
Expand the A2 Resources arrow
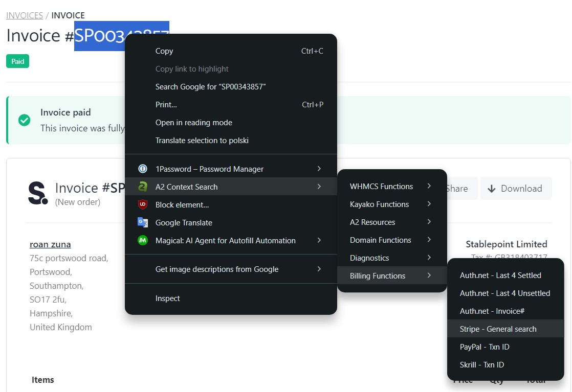(x=429, y=221)
